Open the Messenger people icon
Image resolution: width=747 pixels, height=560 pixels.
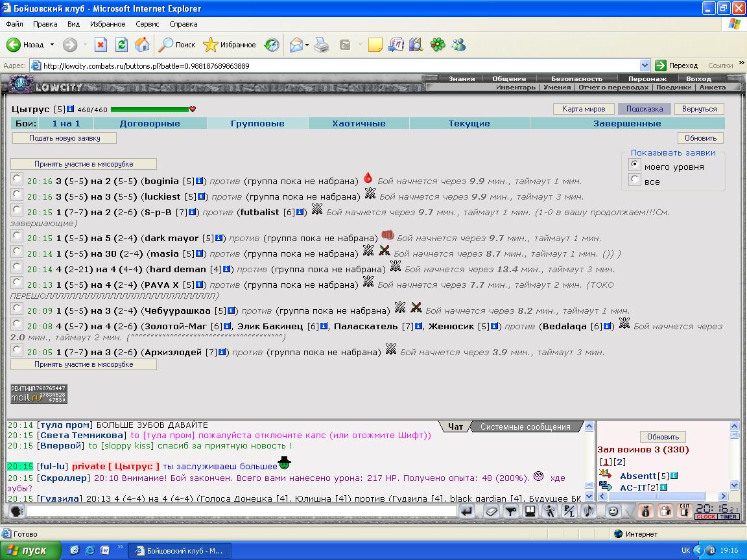459,45
